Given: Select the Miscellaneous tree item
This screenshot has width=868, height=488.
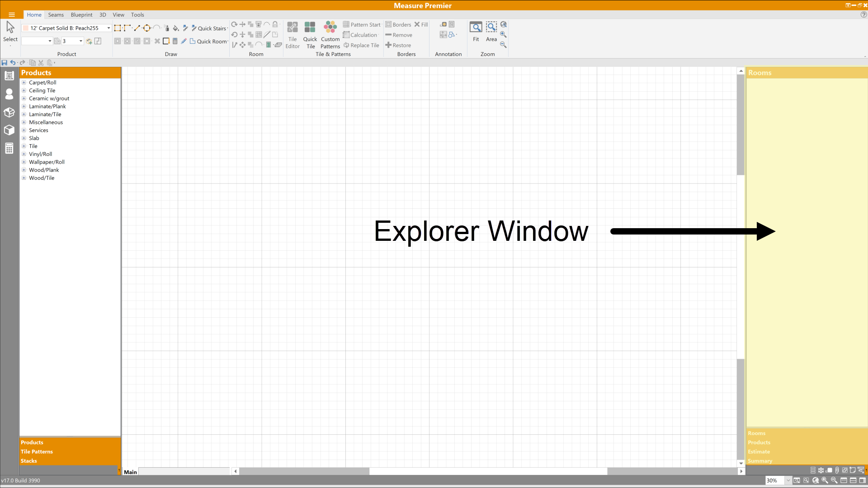Looking at the screenshot, I should 46,122.
